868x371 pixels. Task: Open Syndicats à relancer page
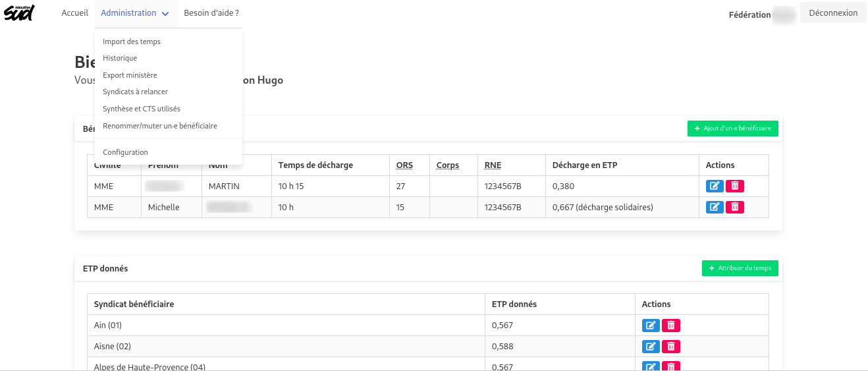coord(135,92)
